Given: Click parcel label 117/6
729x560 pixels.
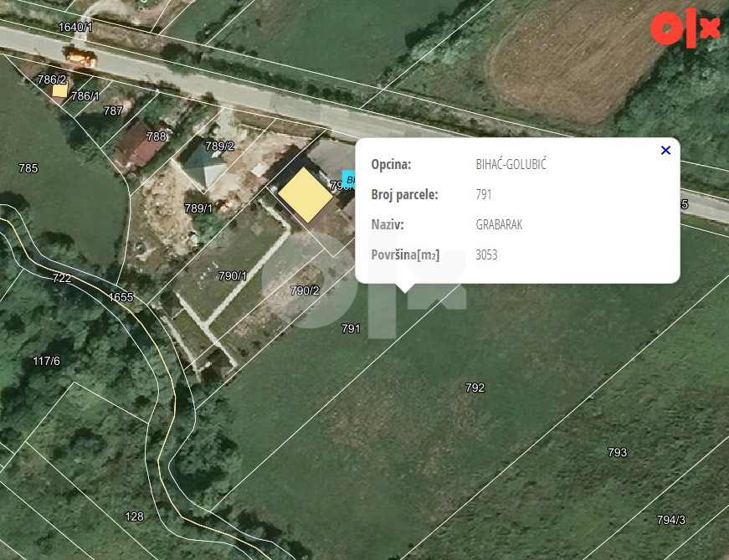Looking at the screenshot, I should 47,361.
